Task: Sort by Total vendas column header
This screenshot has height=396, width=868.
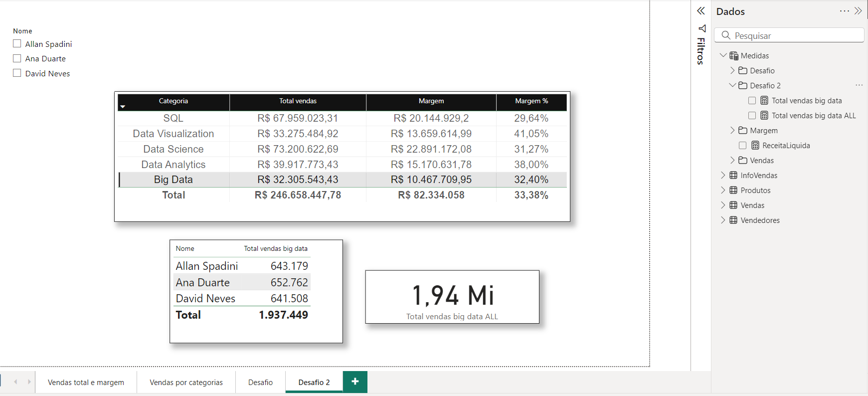Action: 298,101
